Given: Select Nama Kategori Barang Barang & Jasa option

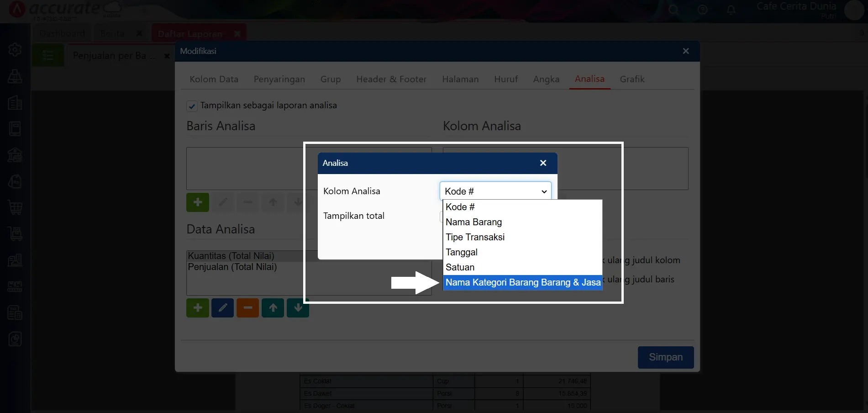Looking at the screenshot, I should 522,283.
